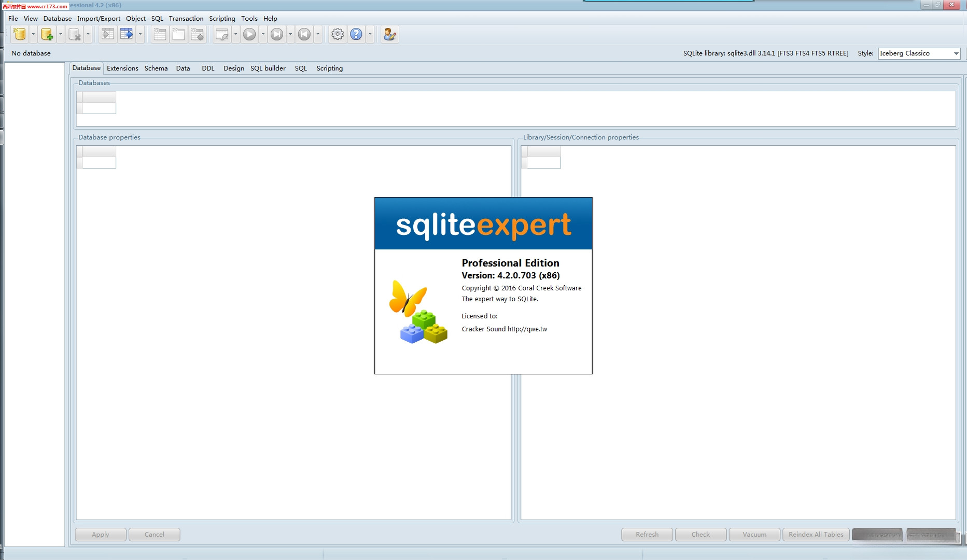This screenshot has width=967, height=560.
Task: Expand the New Database dropdown arrow
Action: [x=33, y=34]
